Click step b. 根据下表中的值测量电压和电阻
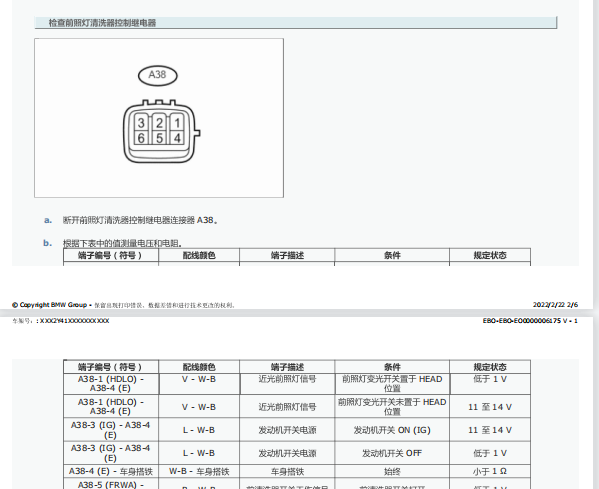 click(x=122, y=243)
